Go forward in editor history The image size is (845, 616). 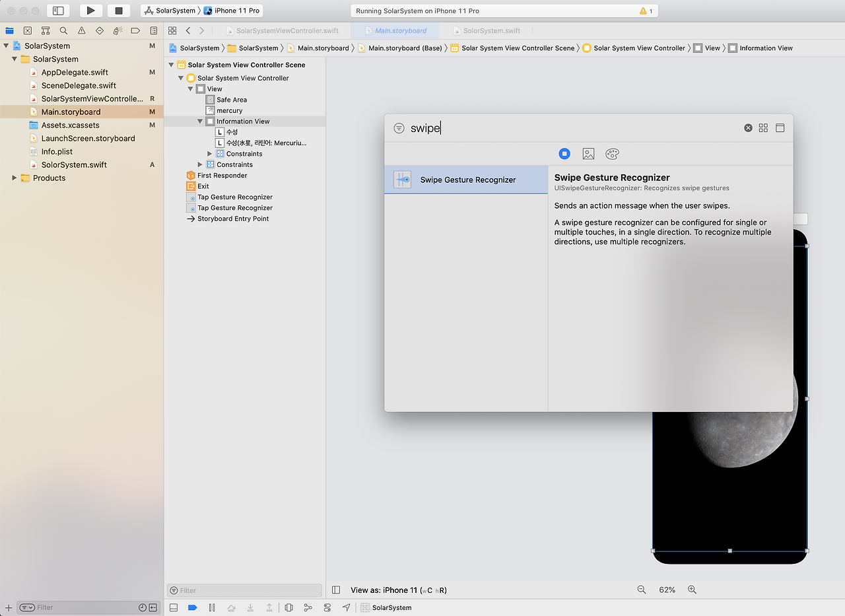click(x=202, y=30)
